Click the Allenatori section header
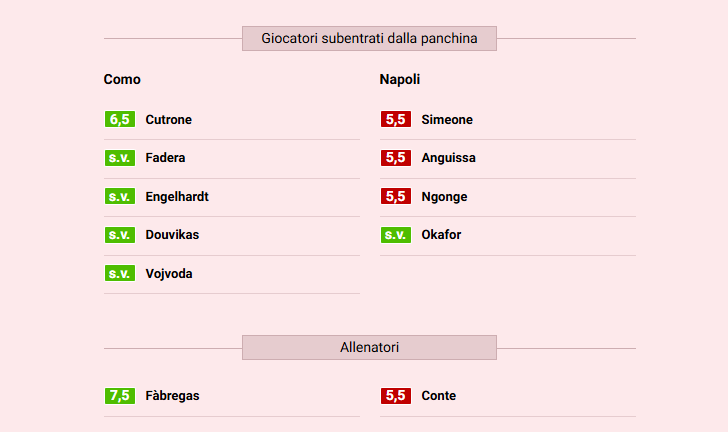Image resolution: width=728 pixels, height=432 pixels. [x=369, y=348]
